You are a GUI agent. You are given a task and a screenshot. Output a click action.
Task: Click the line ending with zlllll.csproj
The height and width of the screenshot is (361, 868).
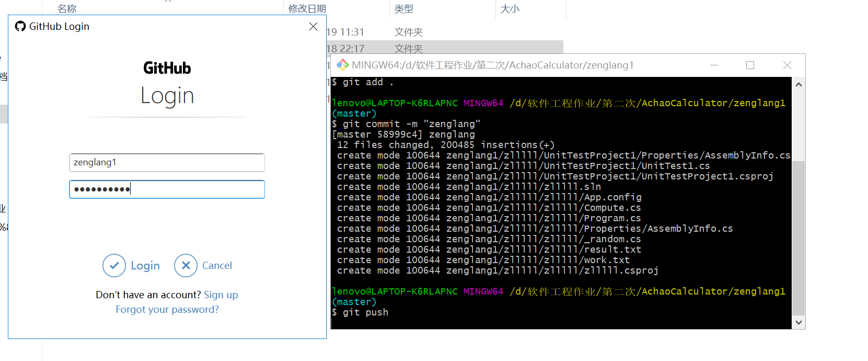point(497,270)
